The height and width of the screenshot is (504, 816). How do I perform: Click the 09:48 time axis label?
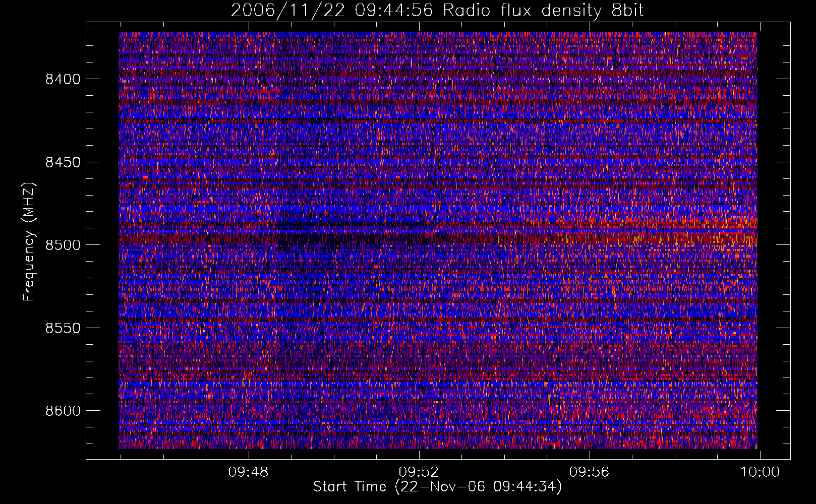coord(249,472)
